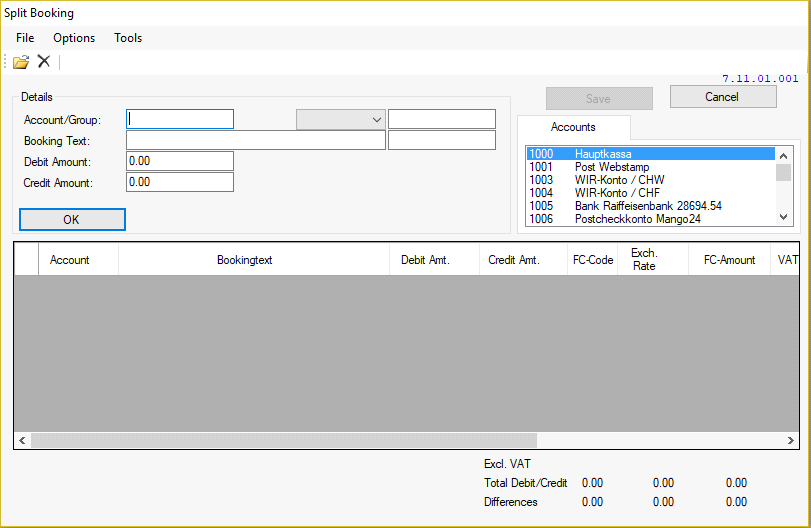
Task: Confirm details with the OK button
Action: click(x=72, y=219)
